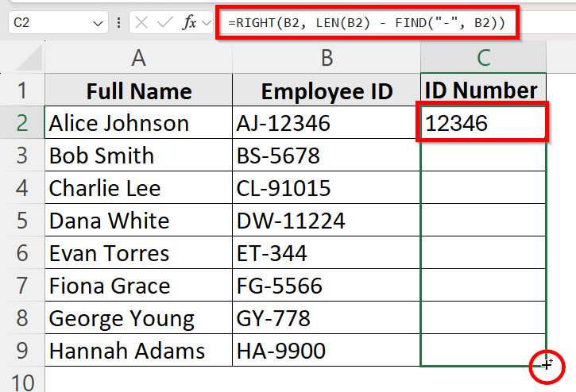Viewport: 576px width, 392px height.
Task: Select row 2 header
Action: (x=21, y=123)
